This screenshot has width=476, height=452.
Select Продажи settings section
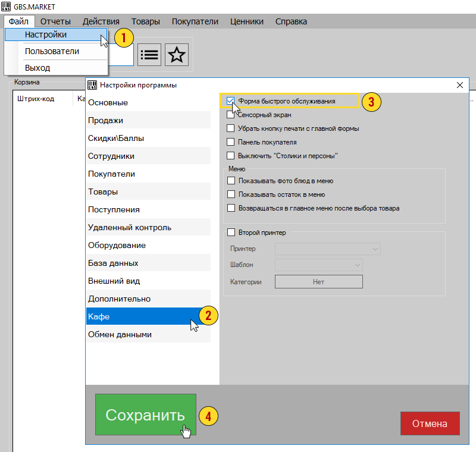pyautogui.click(x=148, y=120)
